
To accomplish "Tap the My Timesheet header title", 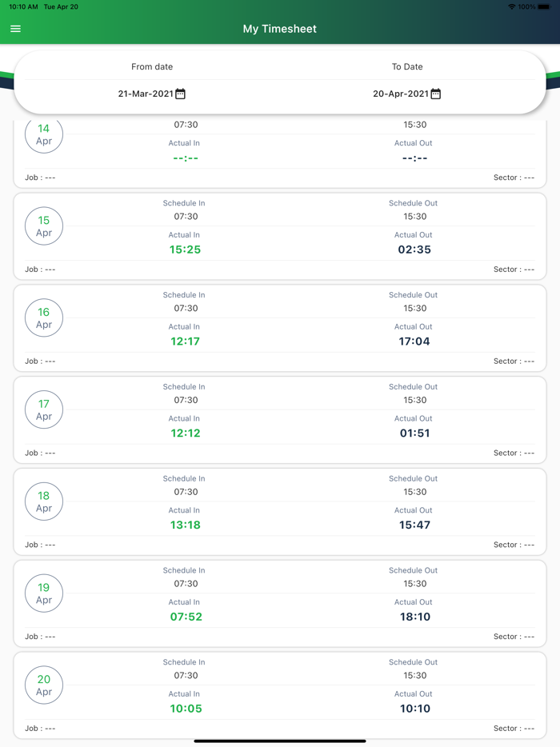I will pos(280,29).
